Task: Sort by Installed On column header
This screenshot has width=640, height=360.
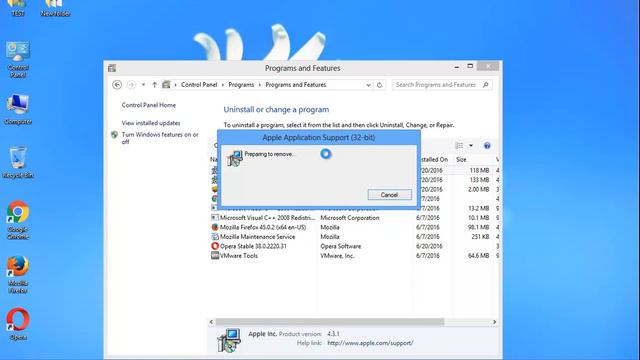Action: [x=434, y=160]
